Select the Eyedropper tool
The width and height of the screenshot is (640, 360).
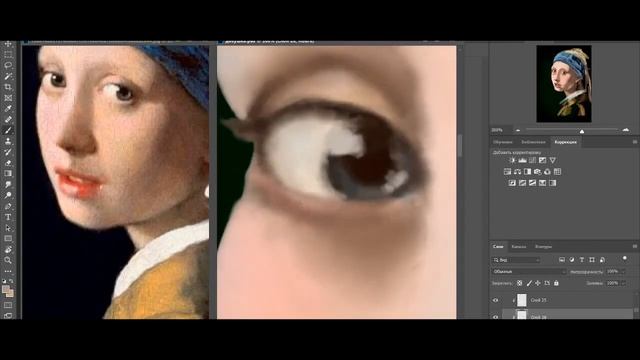point(8,109)
